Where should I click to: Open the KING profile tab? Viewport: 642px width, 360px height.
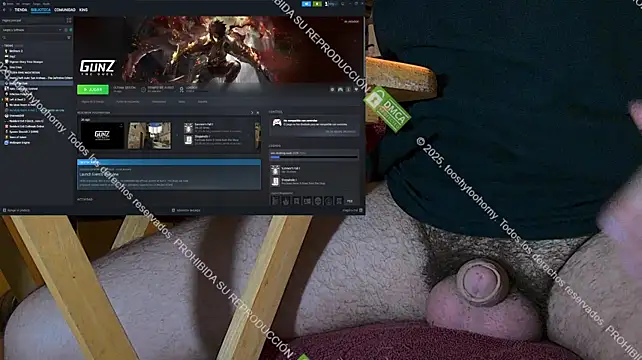(x=84, y=10)
